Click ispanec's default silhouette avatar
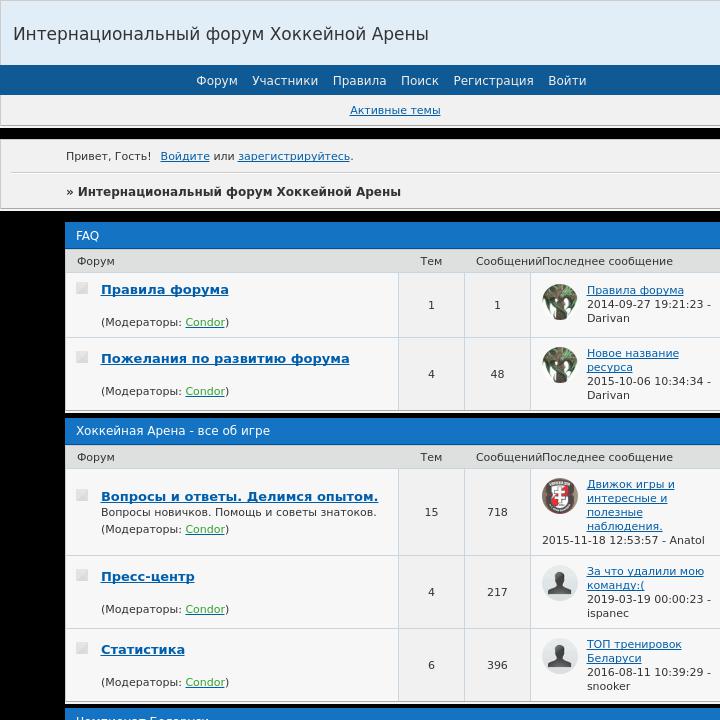Screen dimensions: 720x720 click(x=560, y=583)
